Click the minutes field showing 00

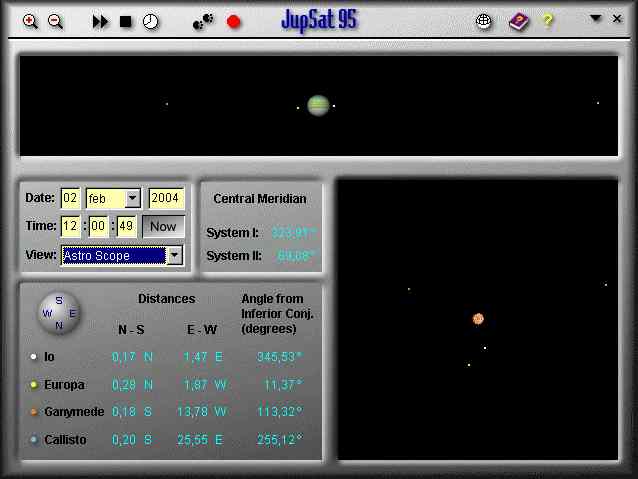tap(98, 226)
